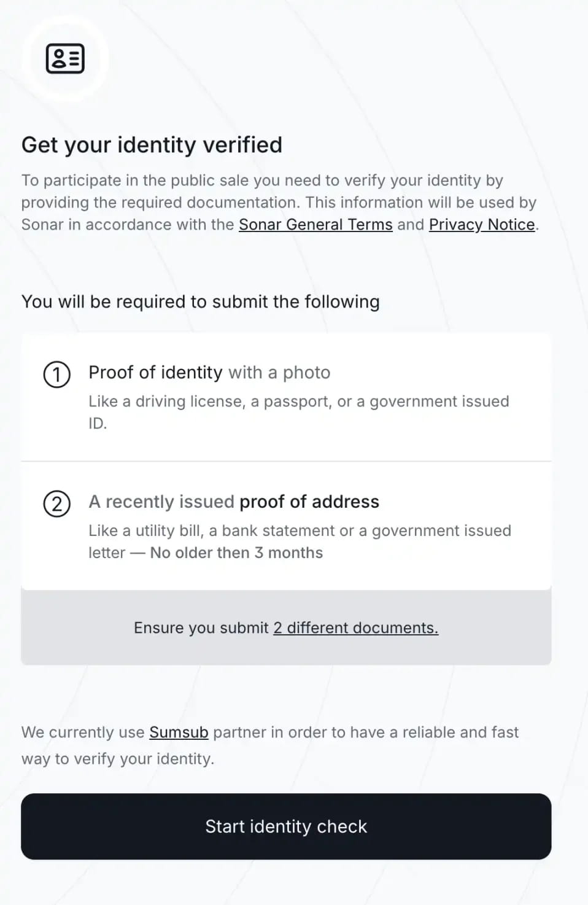588x905 pixels.
Task: Click the gray 'with a photo' text
Action: tap(279, 373)
